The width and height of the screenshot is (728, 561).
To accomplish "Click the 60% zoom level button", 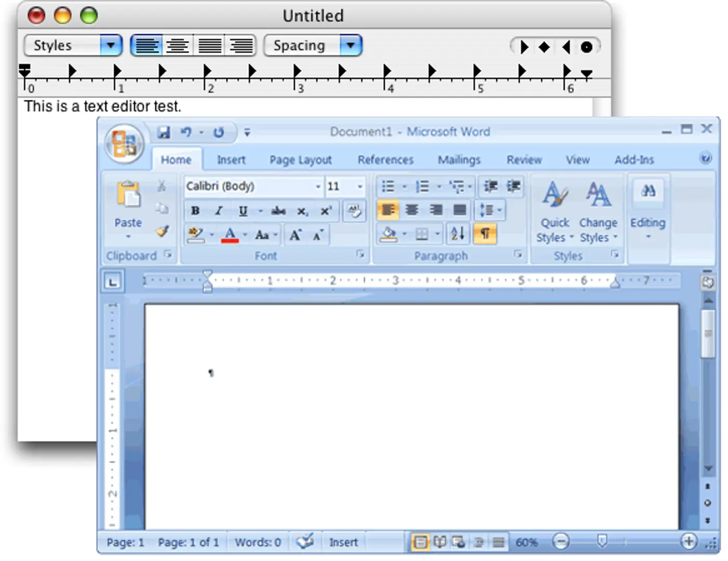I will (x=527, y=542).
